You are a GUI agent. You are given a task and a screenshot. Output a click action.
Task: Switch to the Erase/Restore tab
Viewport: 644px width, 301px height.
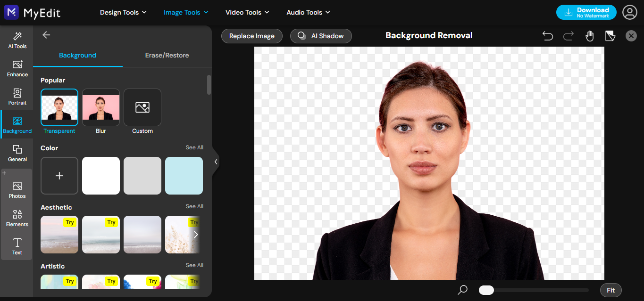click(x=167, y=55)
